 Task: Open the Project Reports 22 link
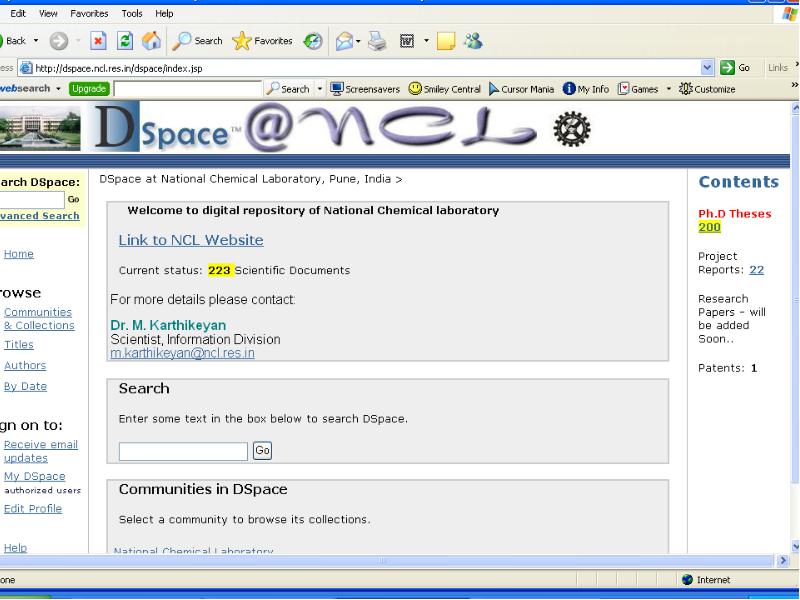click(x=757, y=270)
